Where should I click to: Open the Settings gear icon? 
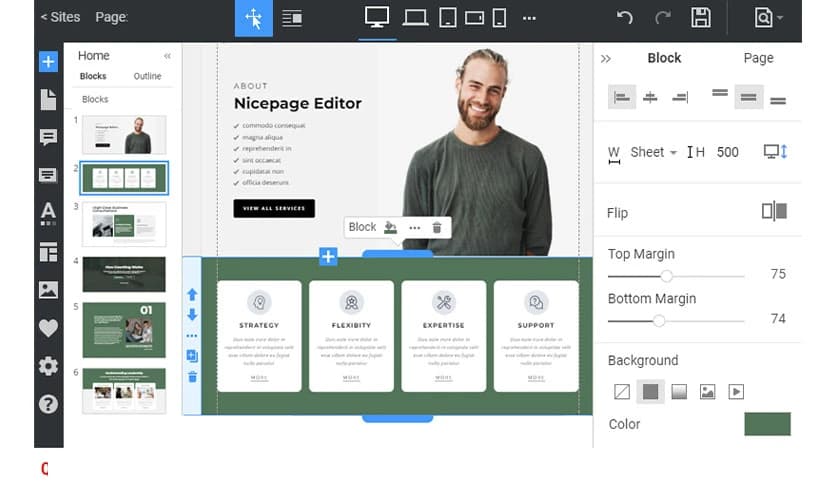pyautogui.click(x=48, y=366)
